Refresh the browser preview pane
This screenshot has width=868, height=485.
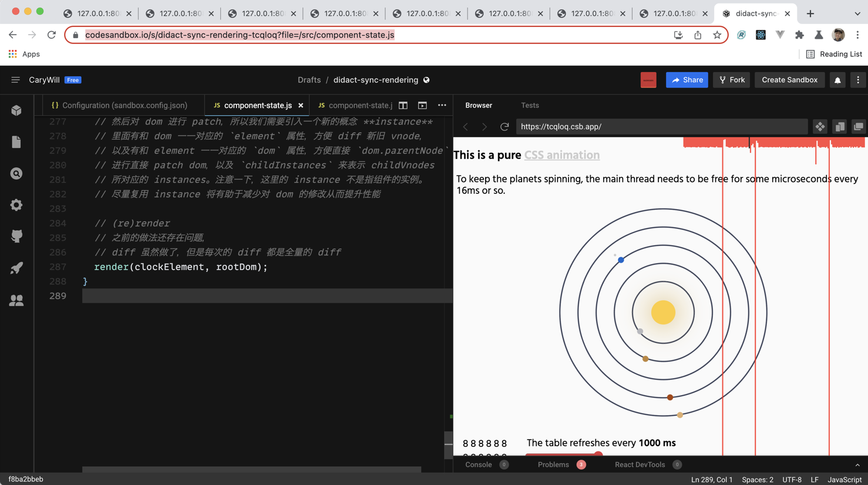[504, 126]
